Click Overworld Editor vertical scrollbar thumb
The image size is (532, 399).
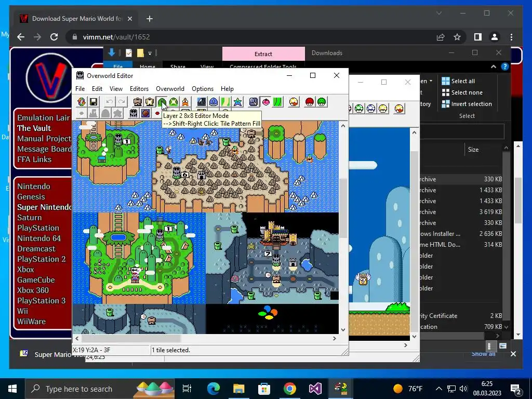pyautogui.click(x=343, y=208)
